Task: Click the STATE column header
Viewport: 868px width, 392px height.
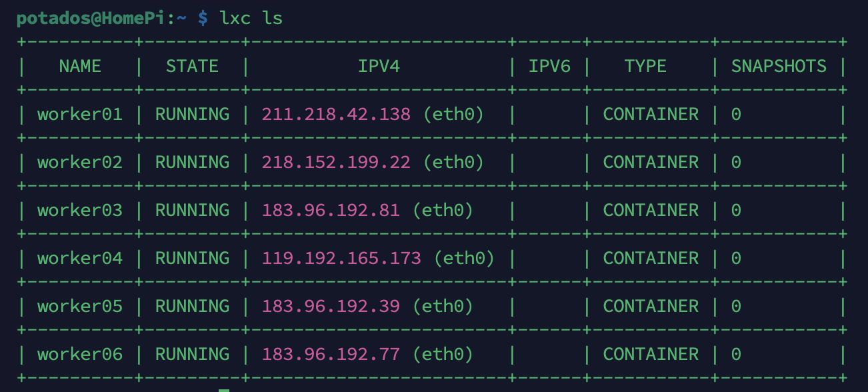Action: [x=192, y=66]
